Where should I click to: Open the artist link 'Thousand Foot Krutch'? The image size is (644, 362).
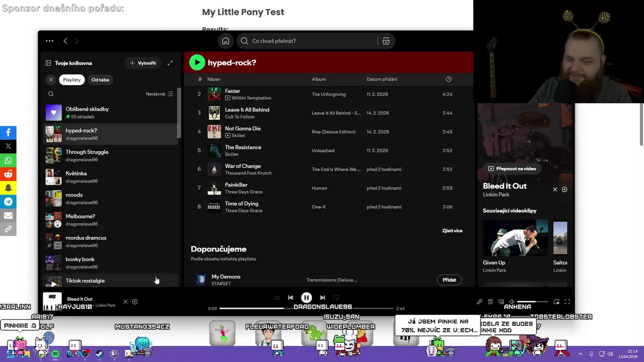[x=248, y=173]
